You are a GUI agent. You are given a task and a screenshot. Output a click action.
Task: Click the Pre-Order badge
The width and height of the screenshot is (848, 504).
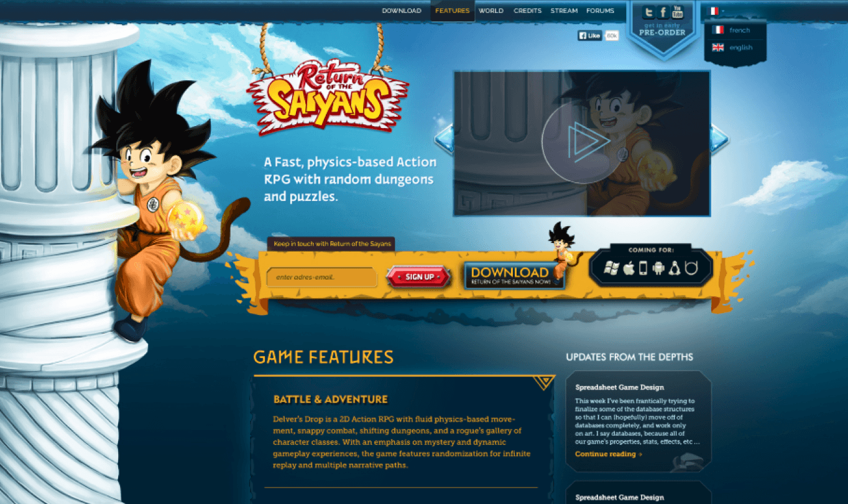pos(662,32)
